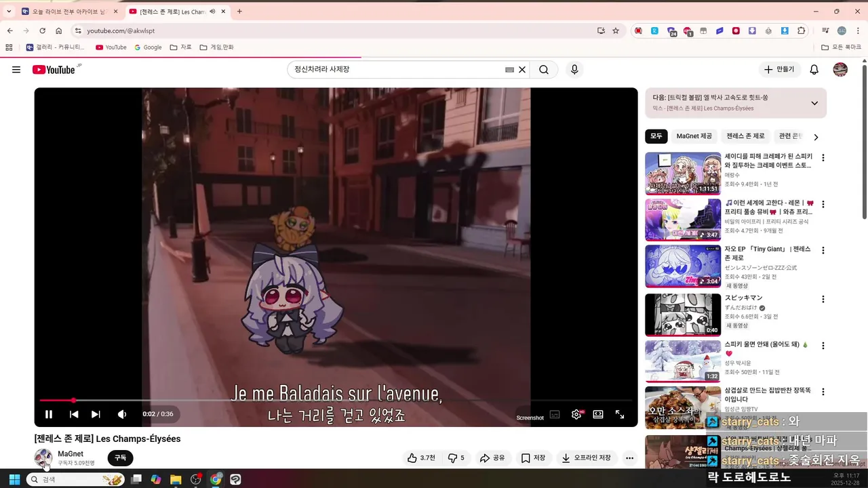868x488 pixels.
Task: Open the on-screen keyboard icon in search box
Action: tap(509, 70)
